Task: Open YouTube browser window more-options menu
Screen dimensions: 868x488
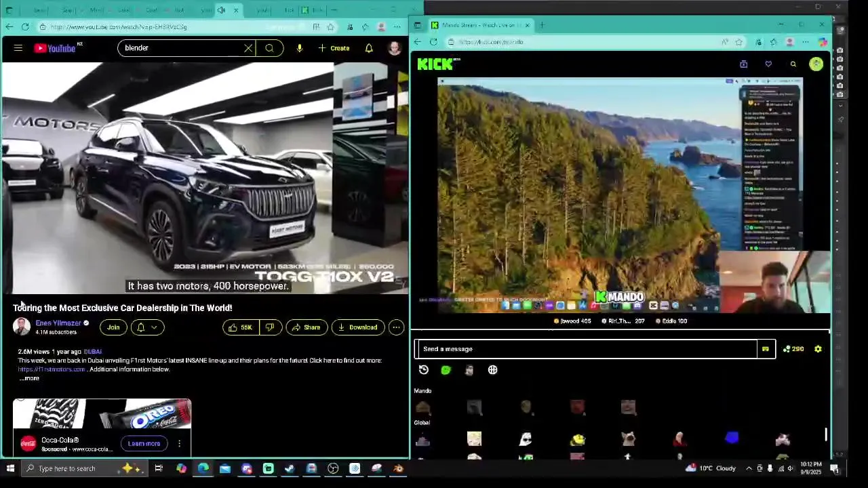Action: click(397, 26)
